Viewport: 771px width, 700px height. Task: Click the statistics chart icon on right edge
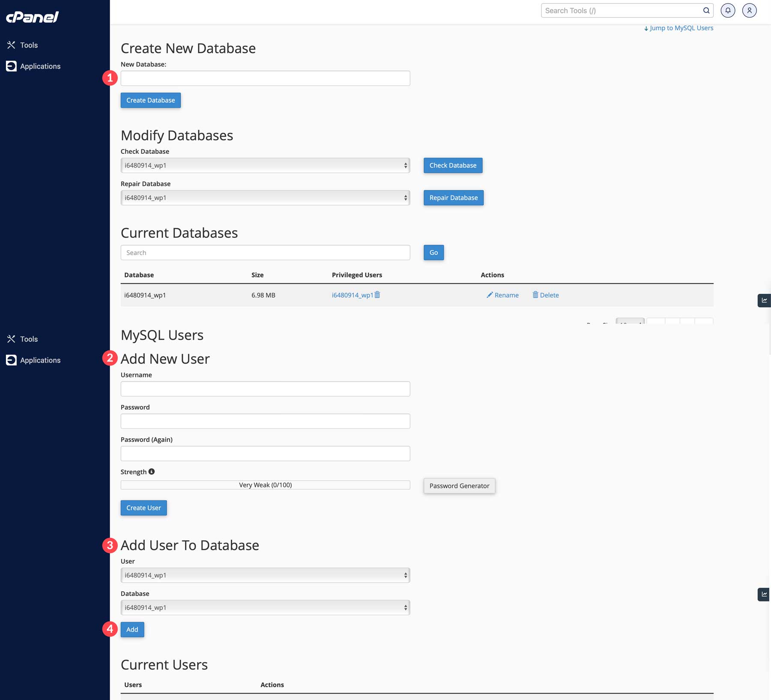(x=765, y=300)
